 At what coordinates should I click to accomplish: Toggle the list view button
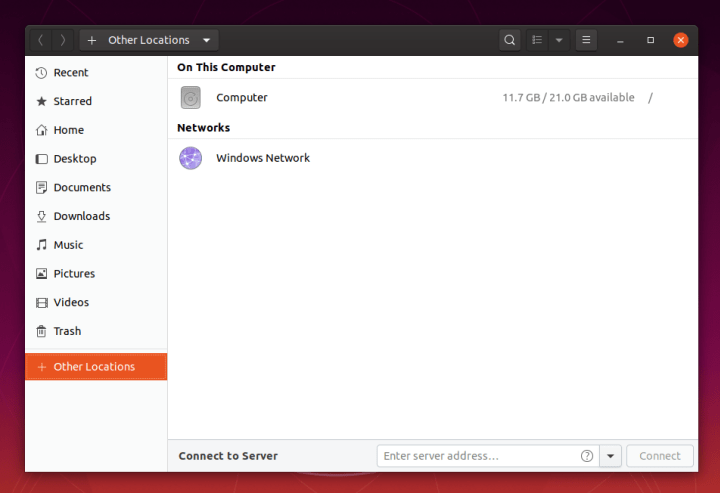pos(537,40)
